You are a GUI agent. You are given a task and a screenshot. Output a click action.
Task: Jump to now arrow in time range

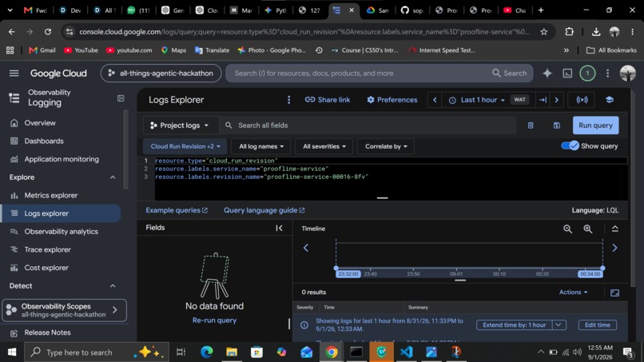[543, 100]
